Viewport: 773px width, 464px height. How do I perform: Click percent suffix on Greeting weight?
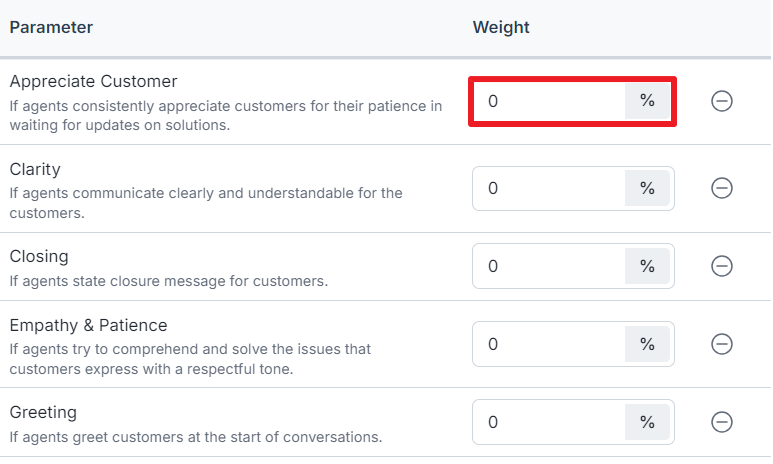[x=647, y=422]
